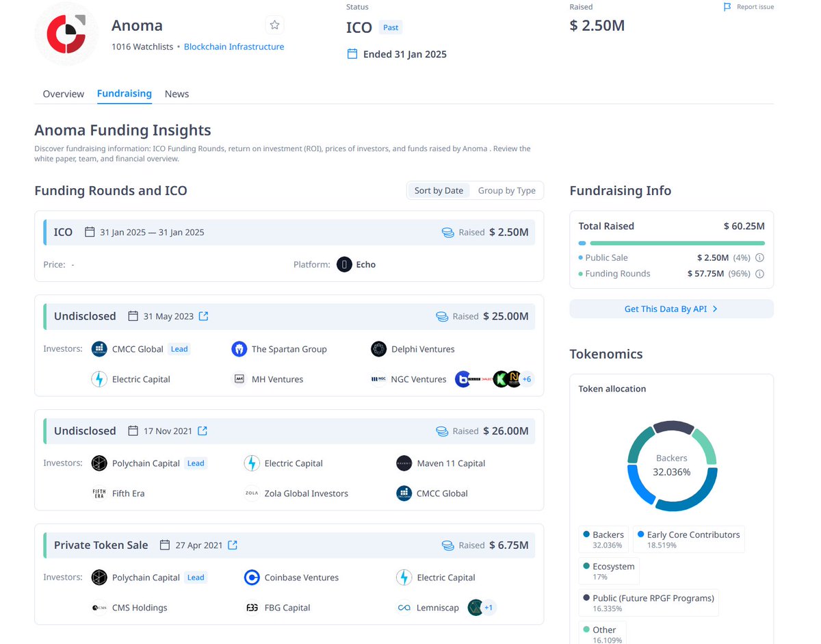This screenshot has width=821, height=644.
Task: Click Maven 11 Capital logo icon
Action: pyautogui.click(x=404, y=463)
